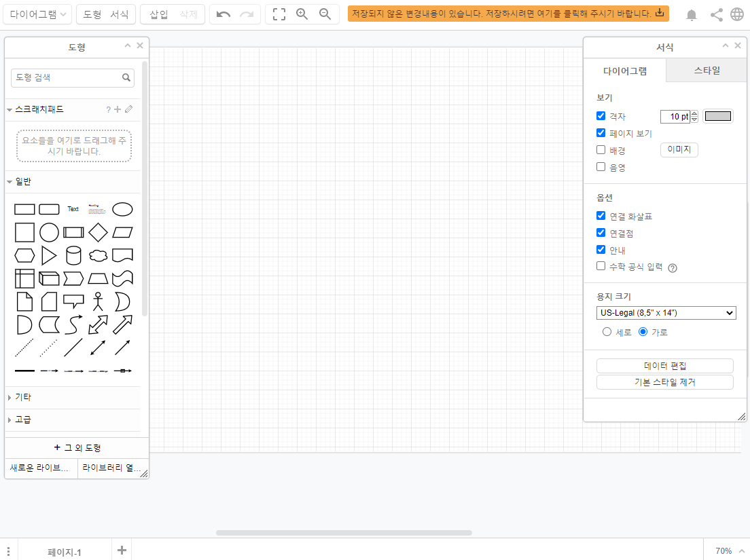Select the 가로 orientation radio button
The height and width of the screenshot is (560, 750).
click(x=643, y=332)
